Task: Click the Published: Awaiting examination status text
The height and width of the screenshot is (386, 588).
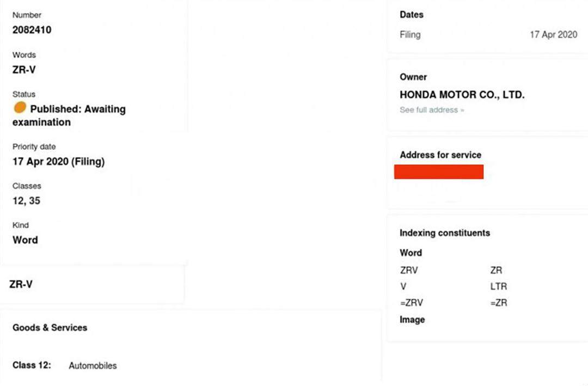Action: 77,109
